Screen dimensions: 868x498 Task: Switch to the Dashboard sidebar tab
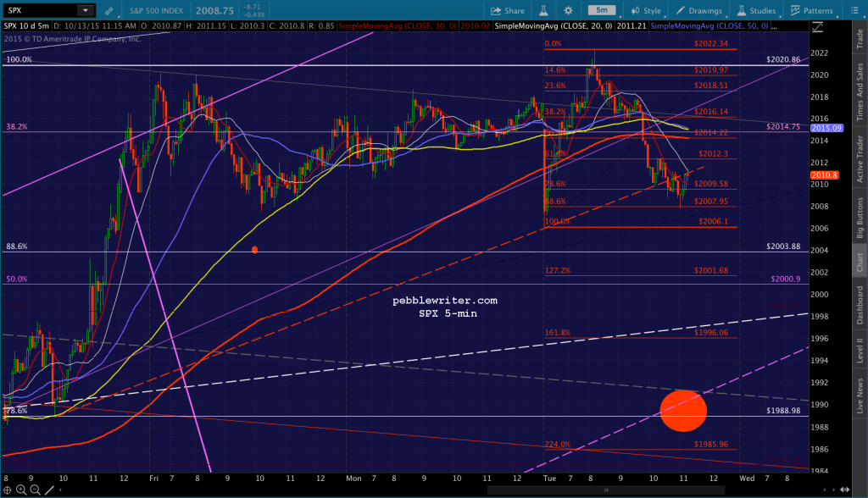tap(860, 305)
